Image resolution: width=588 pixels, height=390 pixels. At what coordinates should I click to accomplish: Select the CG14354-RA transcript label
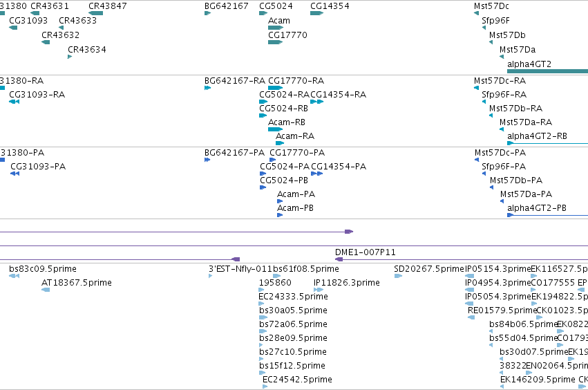339,95
